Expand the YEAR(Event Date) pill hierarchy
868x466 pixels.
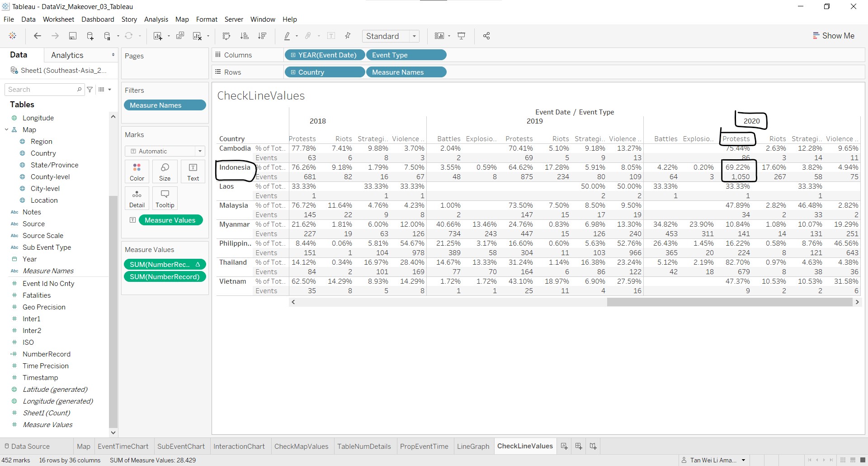coord(293,55)
